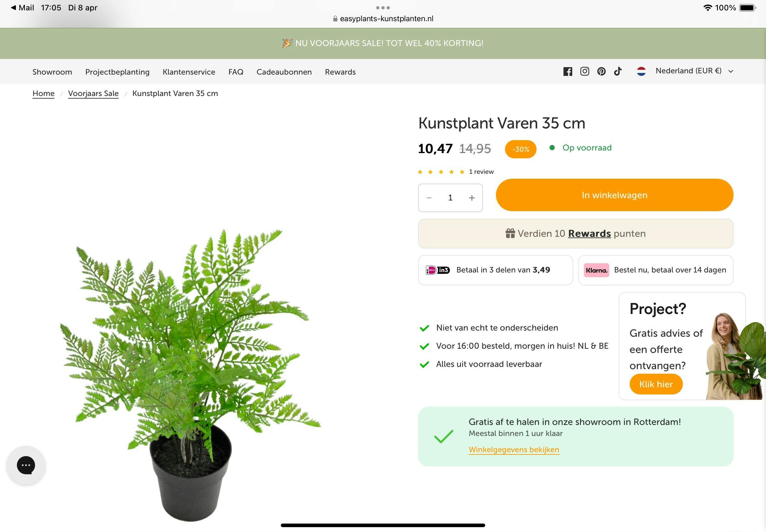Open the TikTok social icon
The height and width of the screenshot is (532, 766).
618,71
